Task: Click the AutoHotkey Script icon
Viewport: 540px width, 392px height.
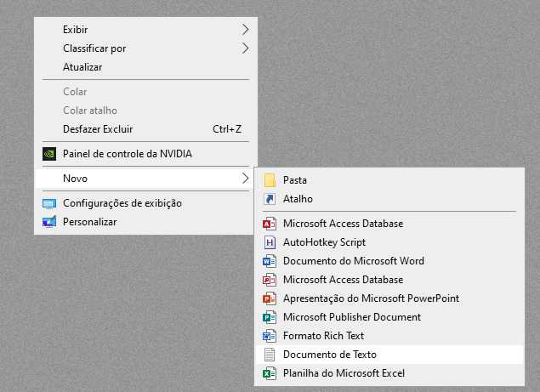Action: (270, 242)
